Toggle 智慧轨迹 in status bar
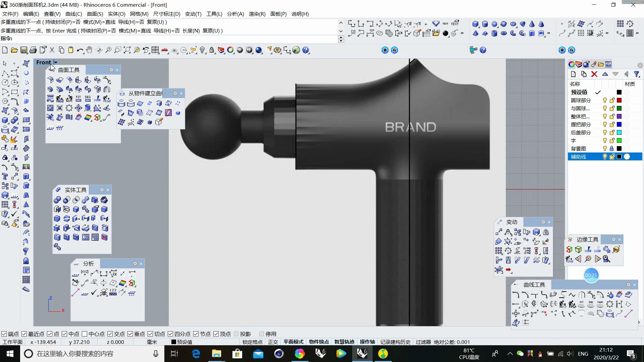The width and height of the screenshot is (644, 362). [344, 342]
